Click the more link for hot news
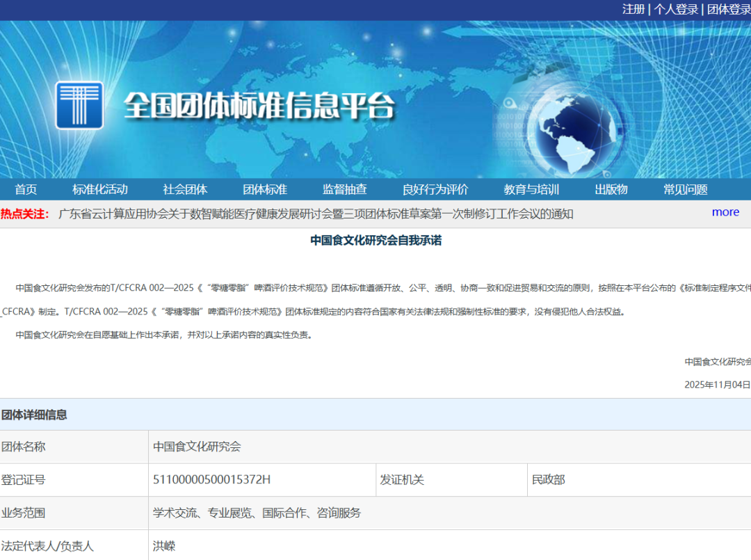751x560 pixels. click(725, 212)
